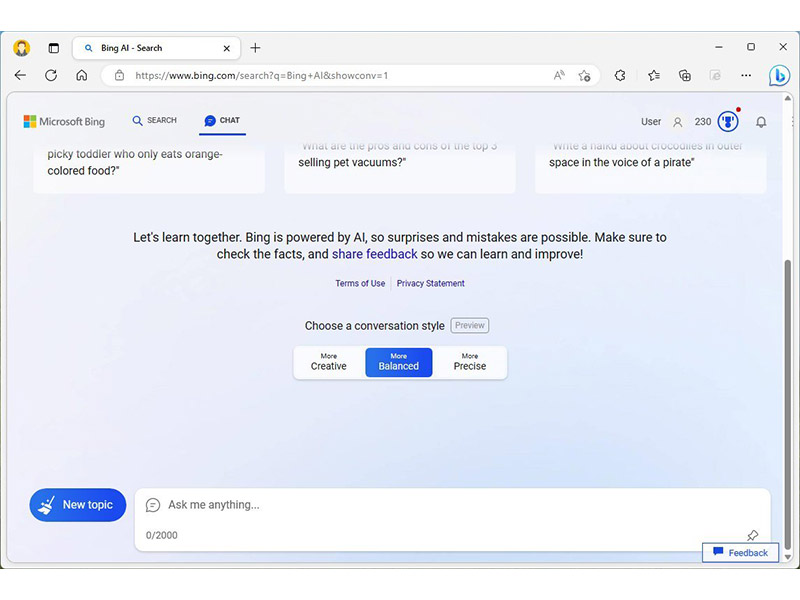
Task: Minimize the browser window
Action: point(719,47)
